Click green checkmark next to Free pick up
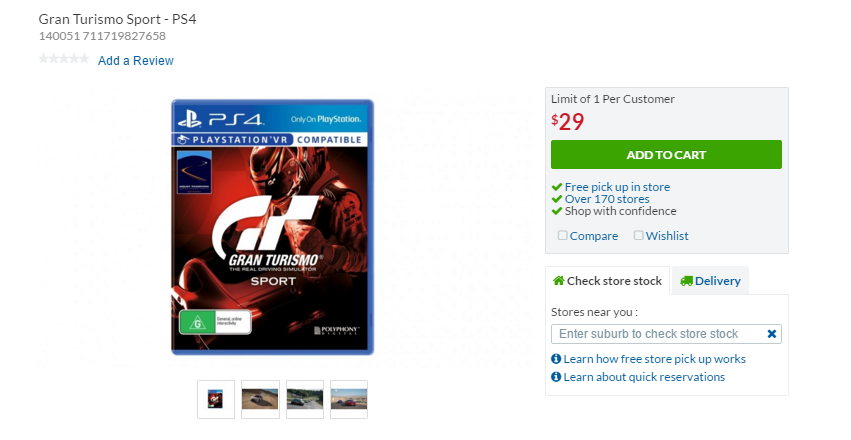Screen dimensions: 851x440 point(557,187)
